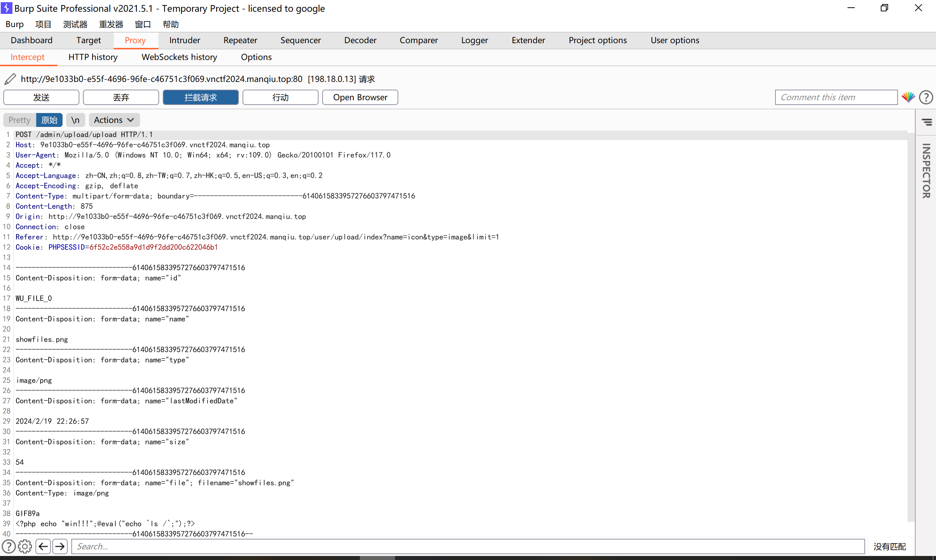
Task: Open the proxy Options sub-tab
Action: coord(256,57)
